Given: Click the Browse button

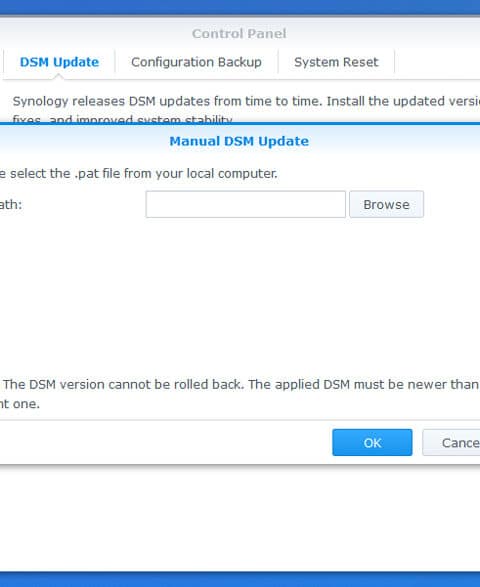Looking at the screenshot, I should coord(386,204).
